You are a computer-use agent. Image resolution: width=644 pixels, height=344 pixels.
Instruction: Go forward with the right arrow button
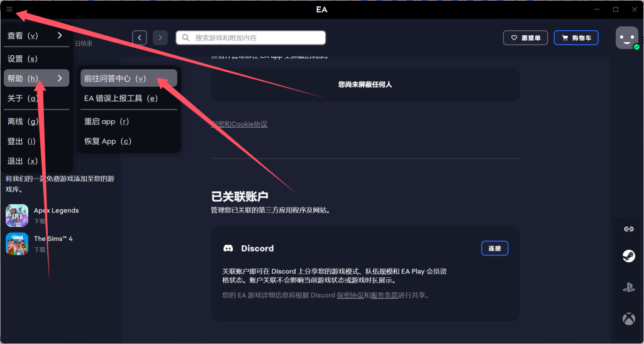coord(160,38)
